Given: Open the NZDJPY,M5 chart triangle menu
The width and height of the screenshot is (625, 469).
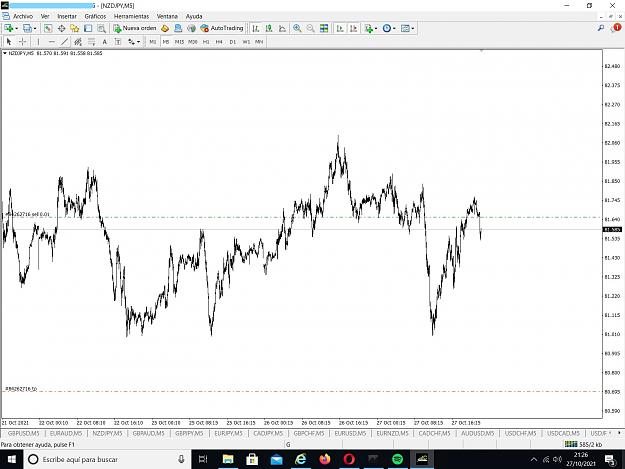Looking at the screenshot, I should coord(5,53).
